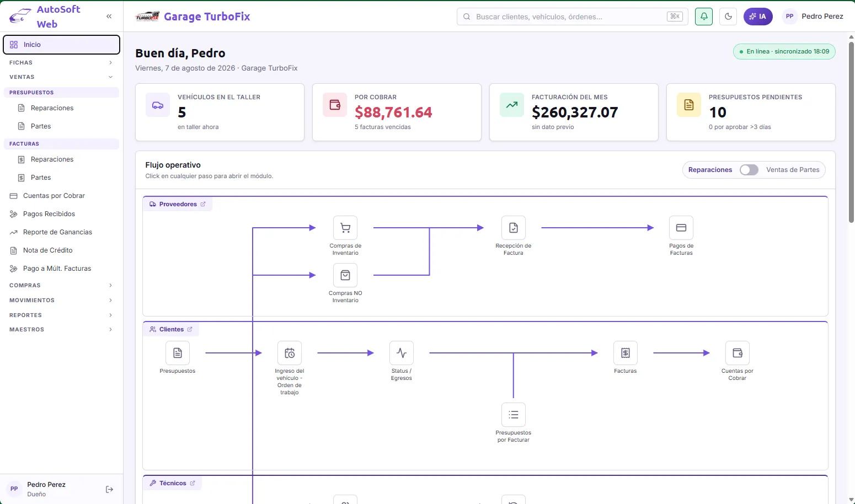Expand the FICHAS sidebar section
The image size is (855, 504).
(x=61, y=63)
